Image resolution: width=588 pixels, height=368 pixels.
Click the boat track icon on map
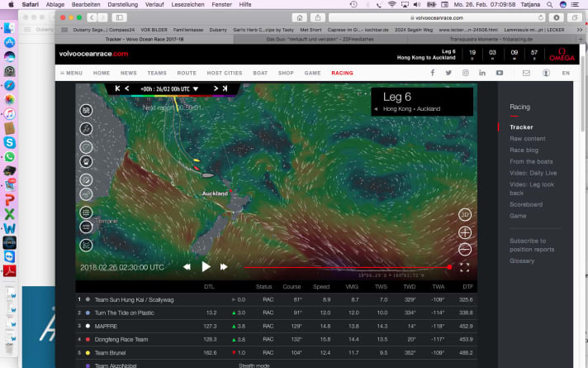click(86, 129)
